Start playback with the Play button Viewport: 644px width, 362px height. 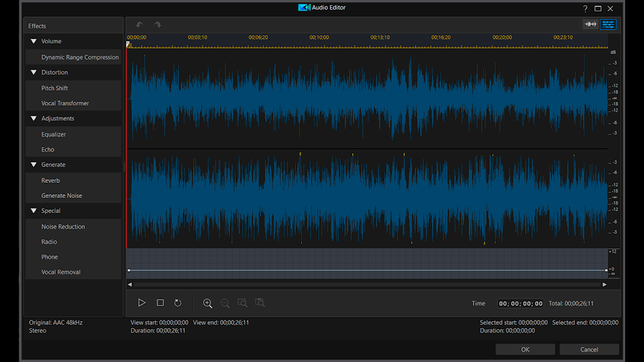tap(142, 303)
